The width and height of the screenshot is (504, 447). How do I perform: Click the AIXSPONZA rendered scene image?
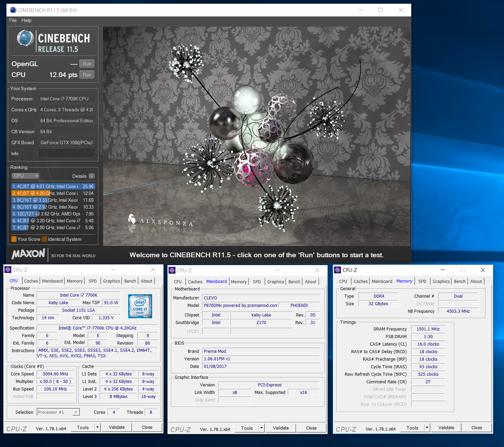257,136
